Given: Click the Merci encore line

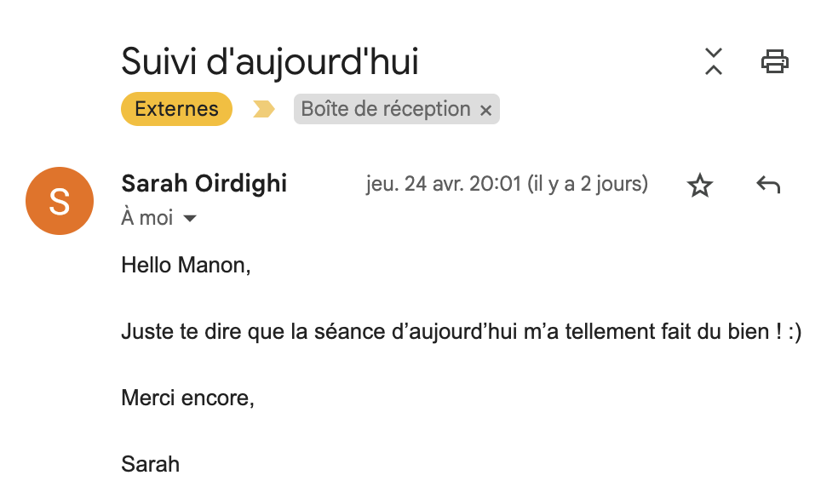Looking at the screenshot, I should click(187, 398).
